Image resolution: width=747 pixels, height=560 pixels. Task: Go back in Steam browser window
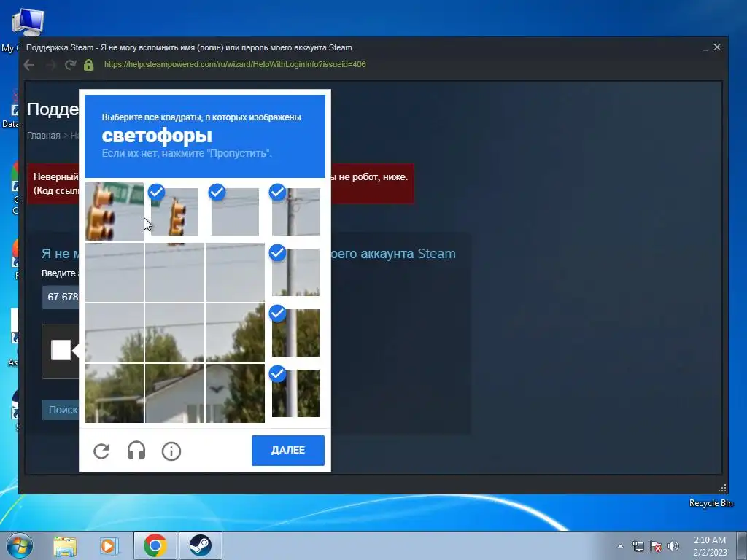29,65
